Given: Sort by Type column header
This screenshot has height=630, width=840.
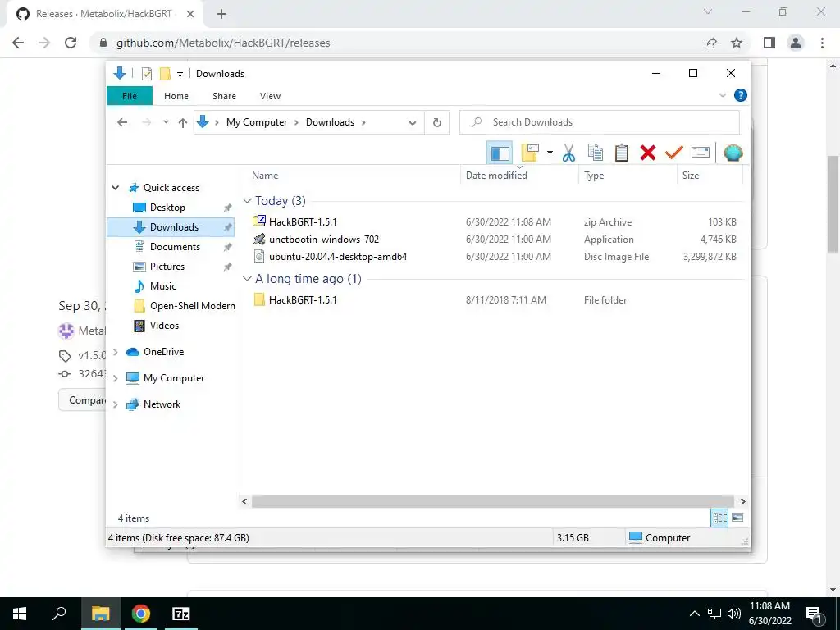Looking at the screenshot, I should [594, 176].
